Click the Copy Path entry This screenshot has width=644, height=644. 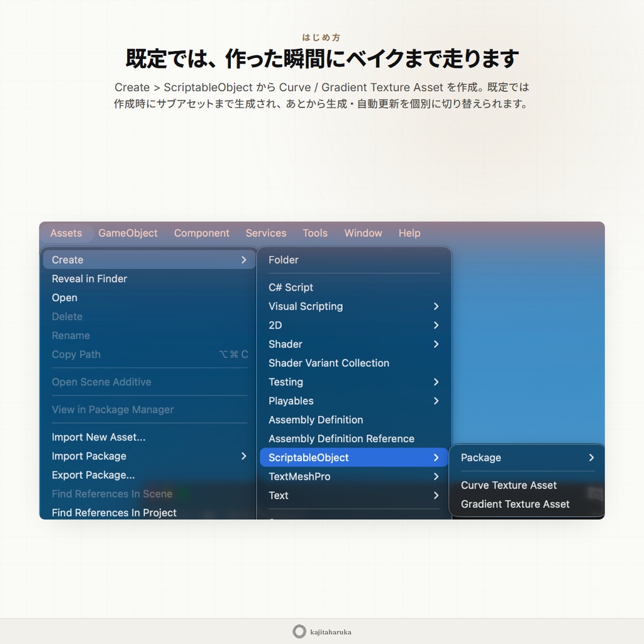(x=150, y=355)
